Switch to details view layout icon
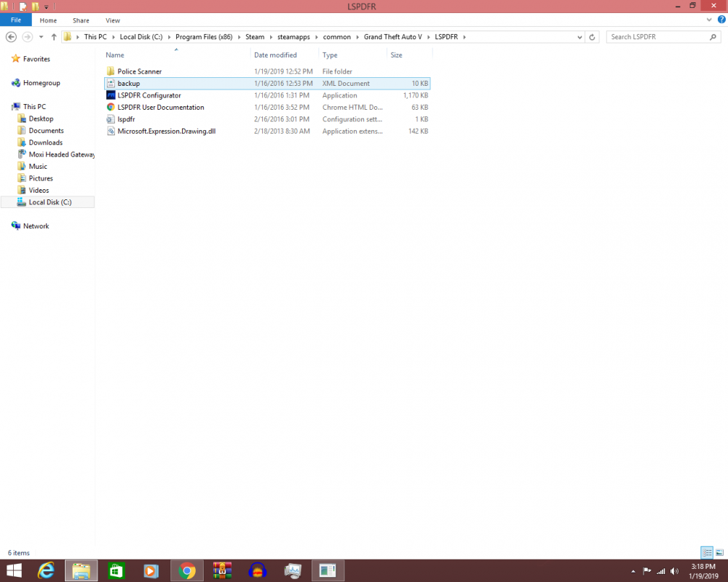Viewport: 728px width, 582px height. point(707,552)
